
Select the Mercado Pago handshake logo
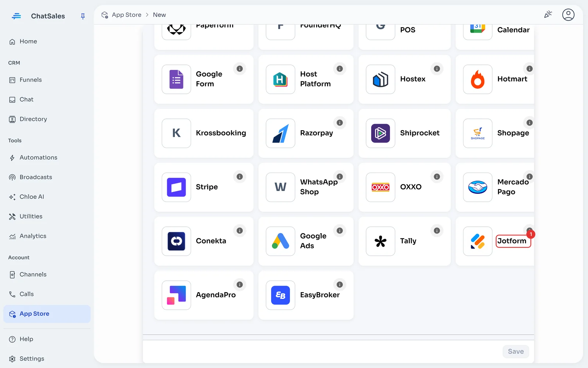click(478, 187)
